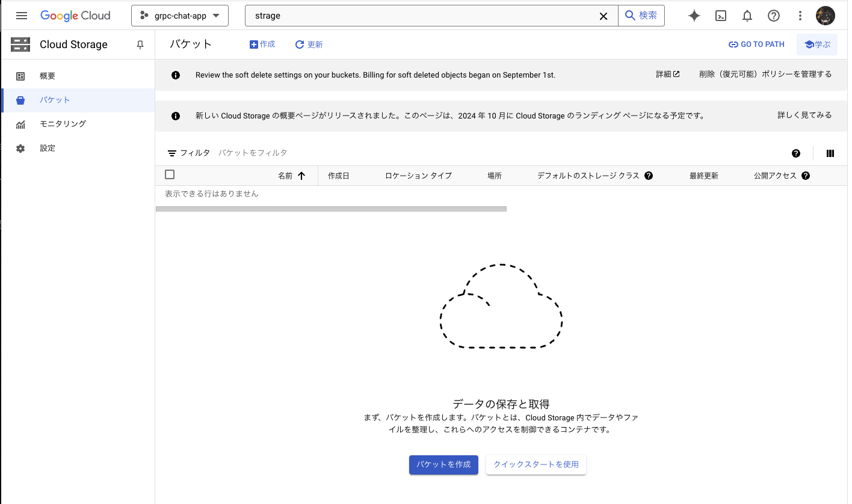Focus the search field containing 'strage'
Viewport: 852px width, 504px height.
tap(421, 16)
